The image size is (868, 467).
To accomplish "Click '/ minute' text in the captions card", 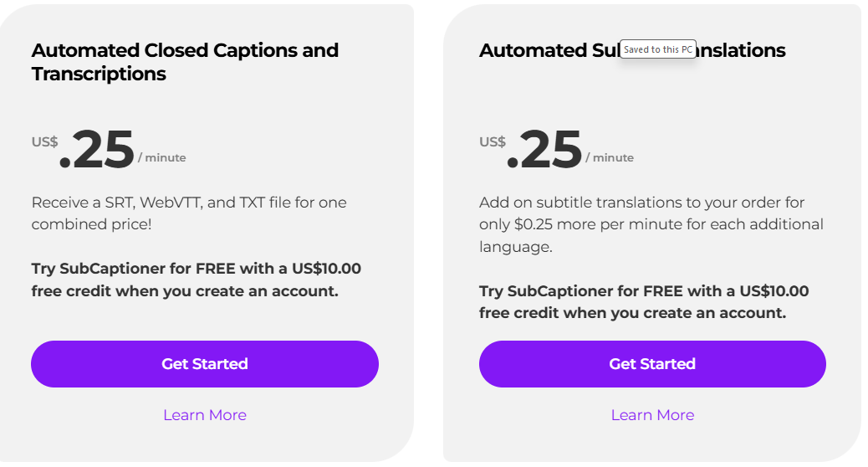I will tap(162, 157).
